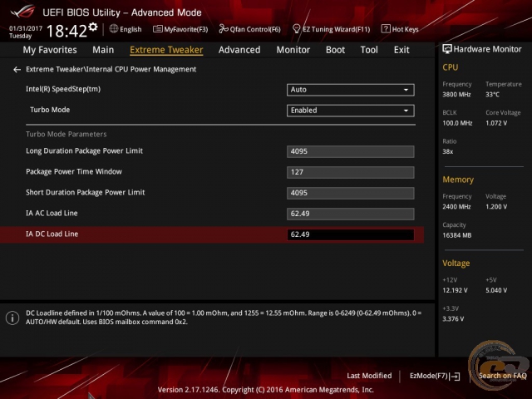
Task: Click the breadcrumb Internal CPU Power Management
Action: 141,69
